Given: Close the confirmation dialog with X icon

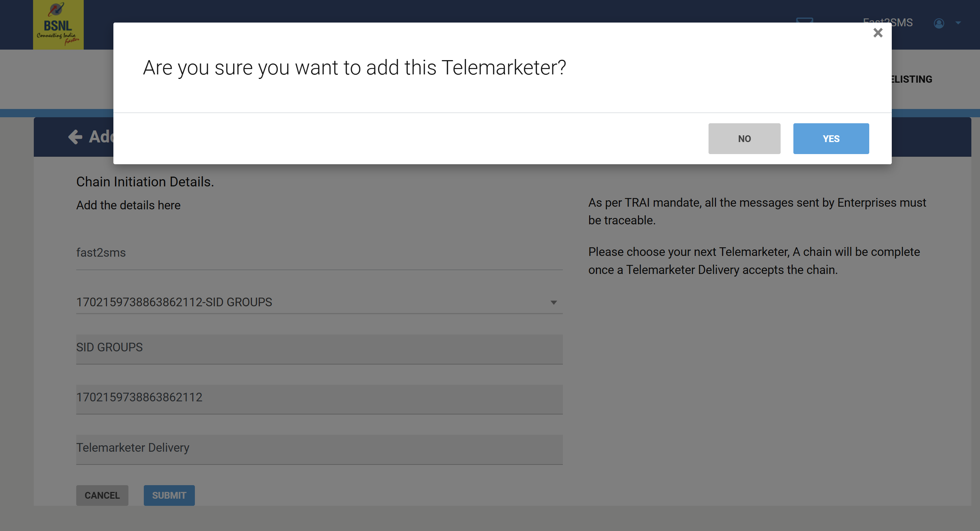Looking at the screenshot, I should click(877, 33).
